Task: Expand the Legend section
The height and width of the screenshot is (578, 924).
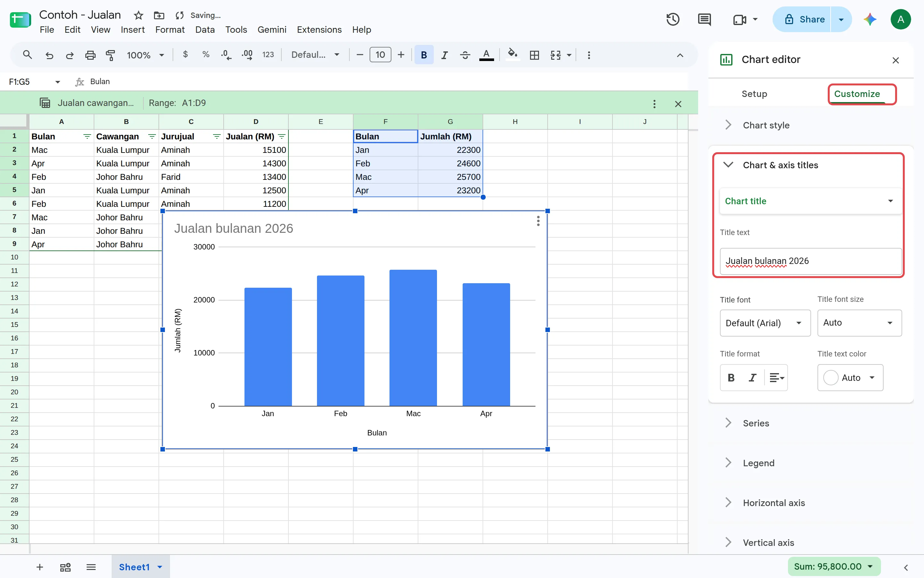Action: tap(811, 463)
